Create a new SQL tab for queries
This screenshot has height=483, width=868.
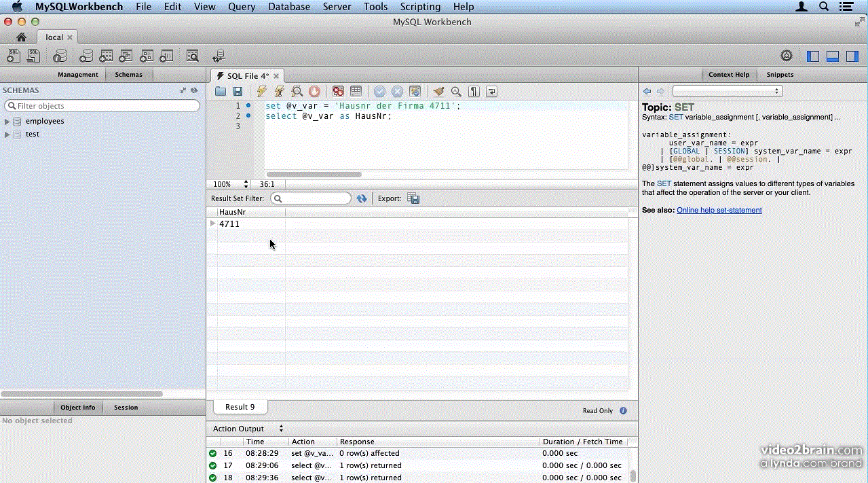[14, 56]
